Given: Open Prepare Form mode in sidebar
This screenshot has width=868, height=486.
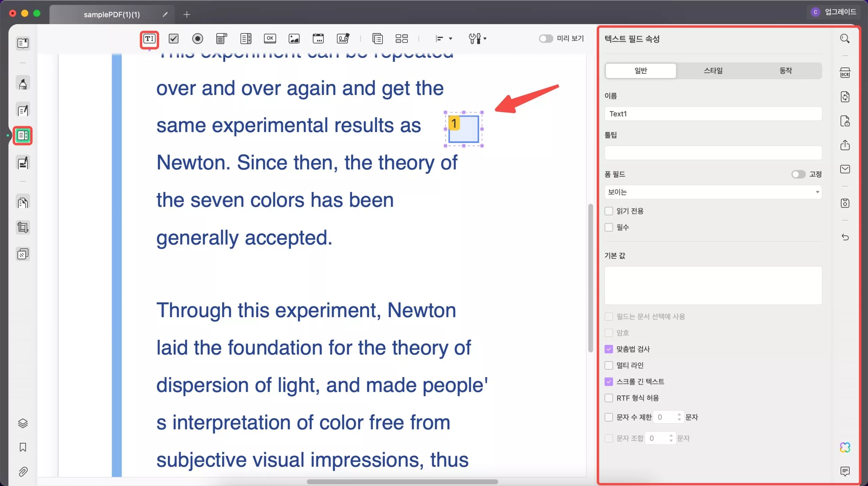Looking at the screenshot, I should 23,136.
